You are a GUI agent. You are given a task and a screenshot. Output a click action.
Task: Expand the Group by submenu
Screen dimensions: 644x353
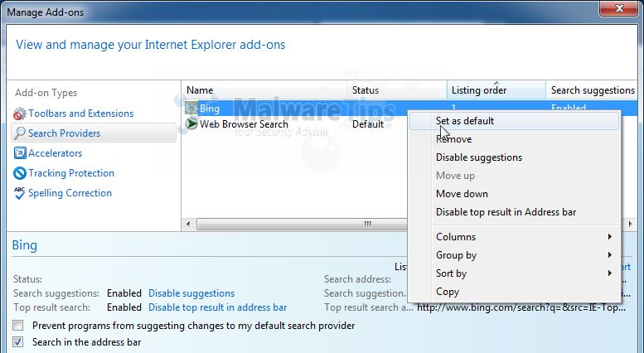[514, 255]
